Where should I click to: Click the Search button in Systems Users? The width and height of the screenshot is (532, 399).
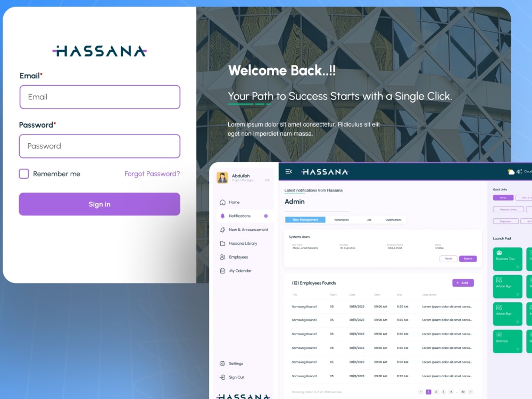pos(468,259)
